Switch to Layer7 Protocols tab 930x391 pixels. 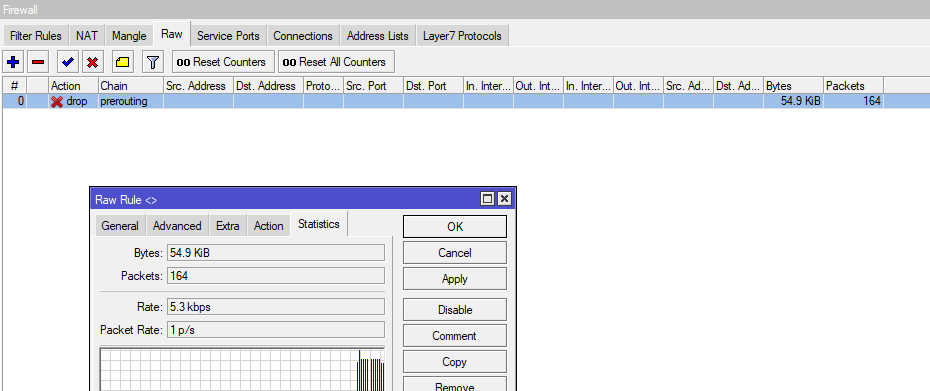point(462,36)
